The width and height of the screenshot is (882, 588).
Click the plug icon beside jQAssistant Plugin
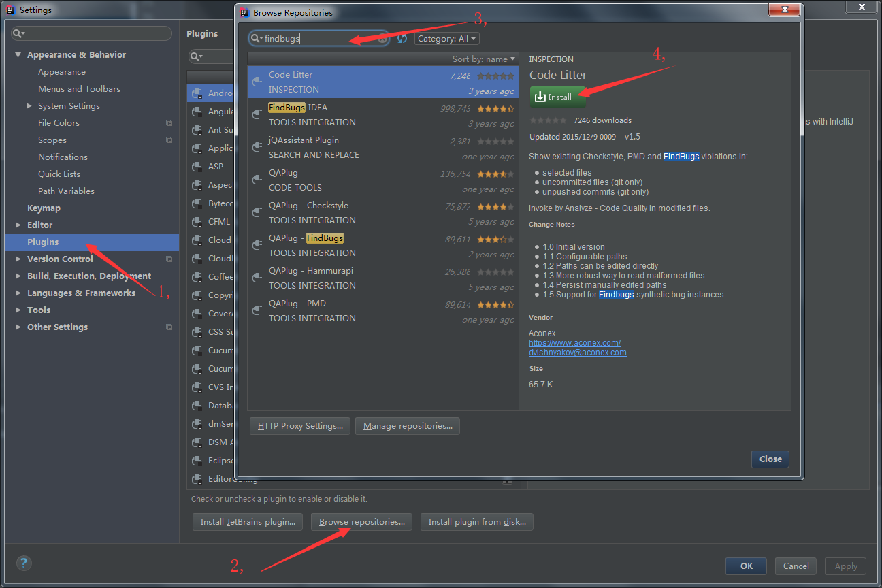click(257, 147)
